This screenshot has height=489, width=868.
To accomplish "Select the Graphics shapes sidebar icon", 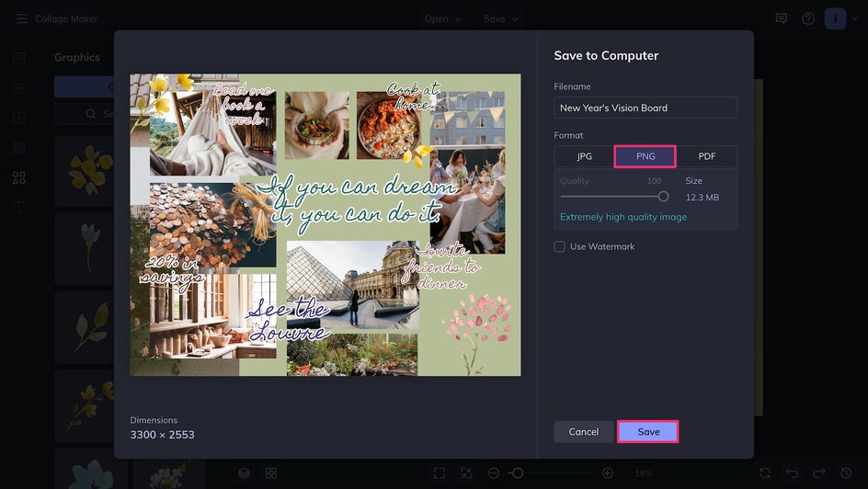I will pyautogui.click(x=18, y=177).
